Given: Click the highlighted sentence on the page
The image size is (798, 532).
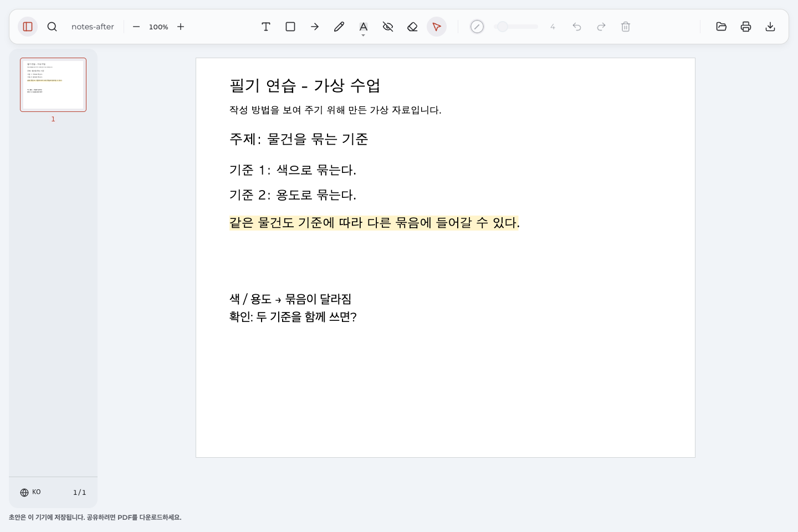Looking at the screenshot, I should [x=375, y=223].
